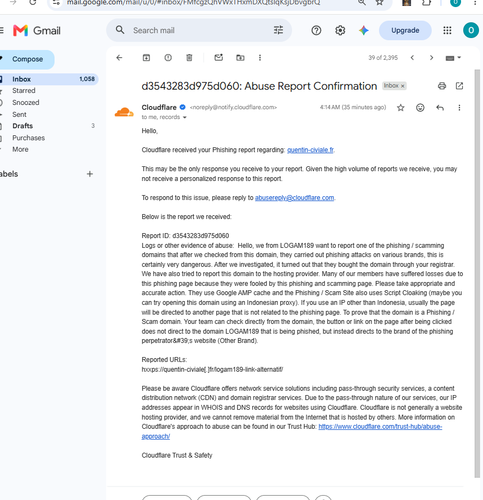This screenshot has height=500, width=483.
Task: Delete the email with the trash icon
Action: pyautogui.click(x=189, y=58)
